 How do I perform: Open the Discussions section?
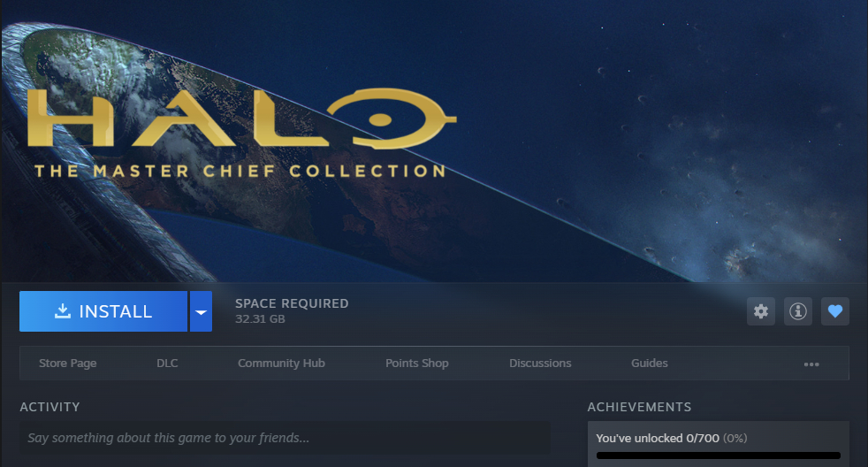[540, 364]
